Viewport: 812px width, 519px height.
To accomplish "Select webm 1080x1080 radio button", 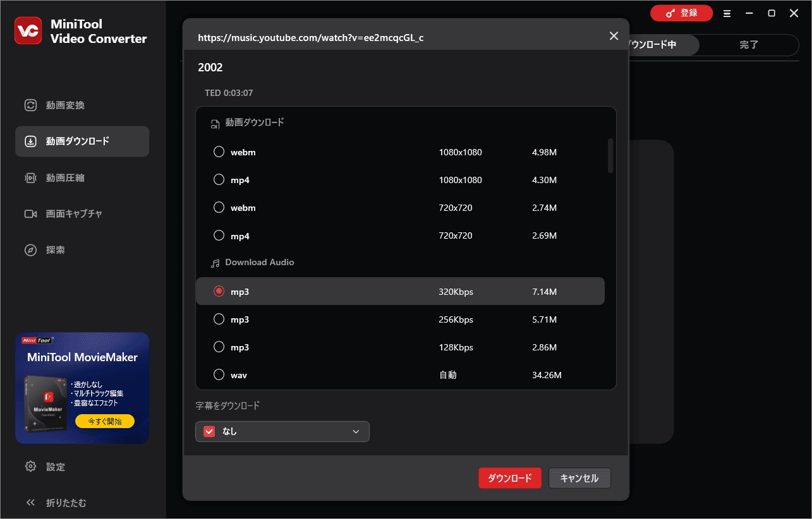I will 219,152.
